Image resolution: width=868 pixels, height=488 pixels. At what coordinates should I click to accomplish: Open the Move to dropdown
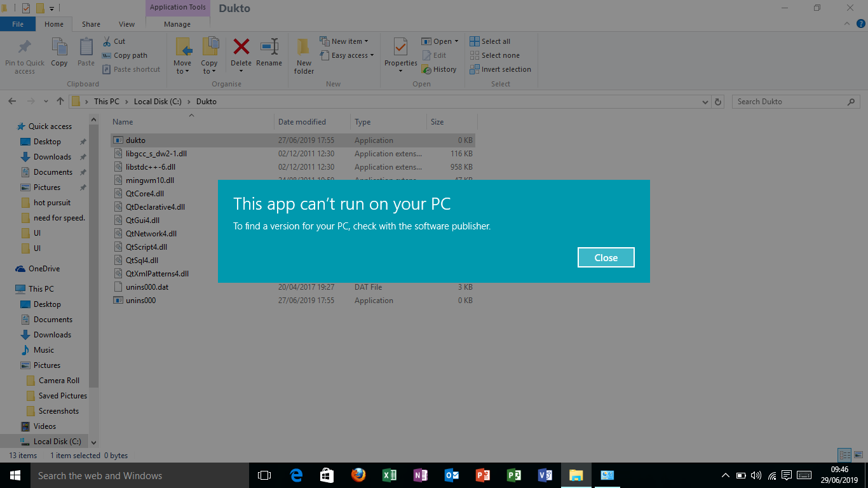coord(182,56)
